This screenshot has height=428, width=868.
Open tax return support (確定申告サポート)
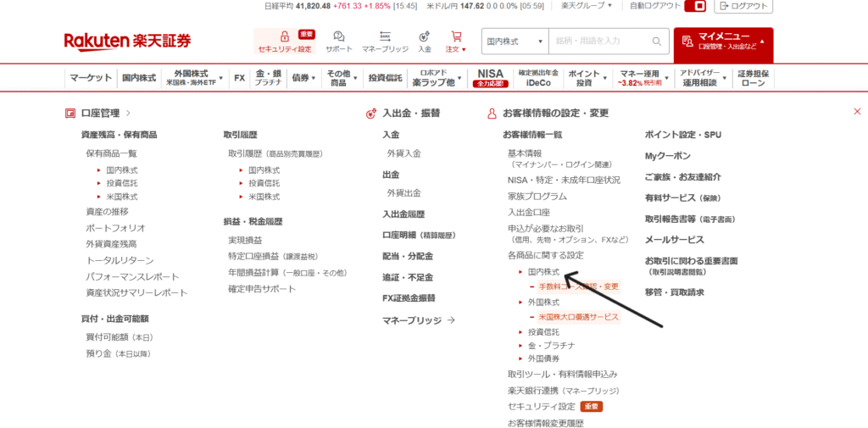click(262, 289)
